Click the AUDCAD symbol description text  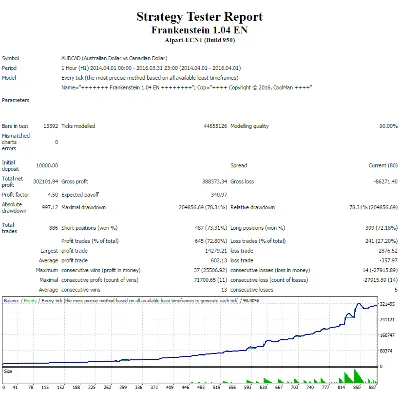pos(114,58)
